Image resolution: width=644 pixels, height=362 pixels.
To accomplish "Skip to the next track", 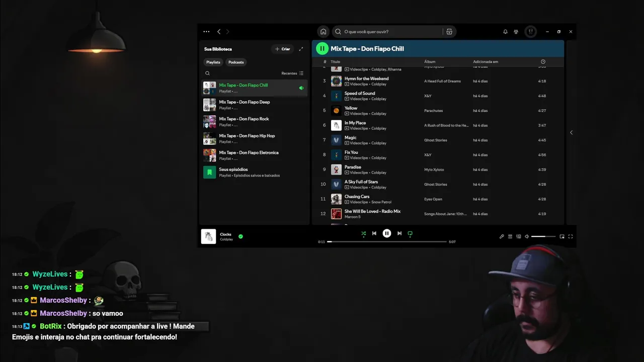I will pyautogui.click(x=399, y=233).
